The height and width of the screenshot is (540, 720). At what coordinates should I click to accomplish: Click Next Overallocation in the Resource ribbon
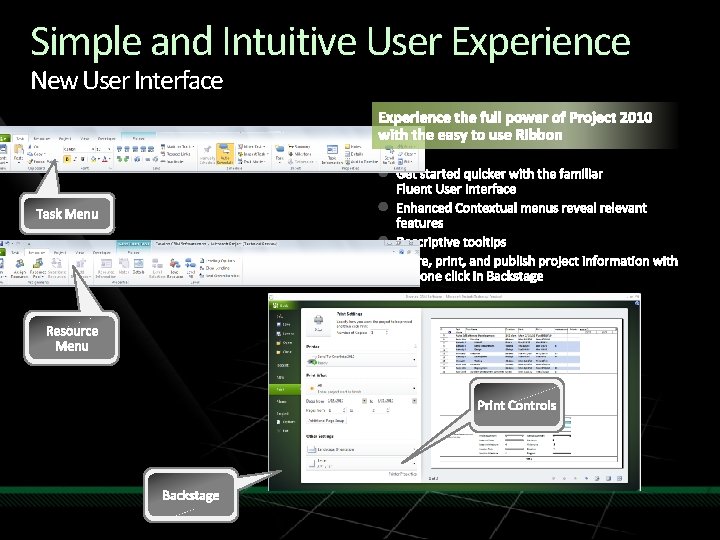click(x=219, y=276)
